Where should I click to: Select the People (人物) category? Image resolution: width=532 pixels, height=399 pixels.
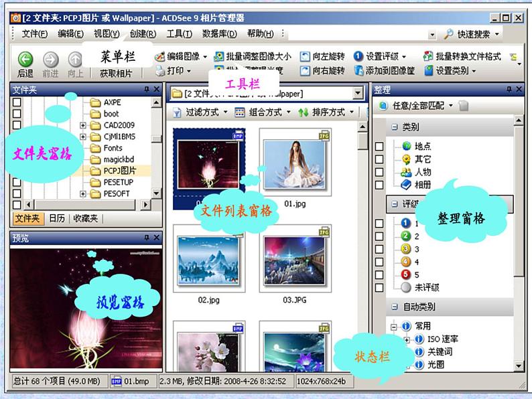pyautogui.click(x=406, y=172)
